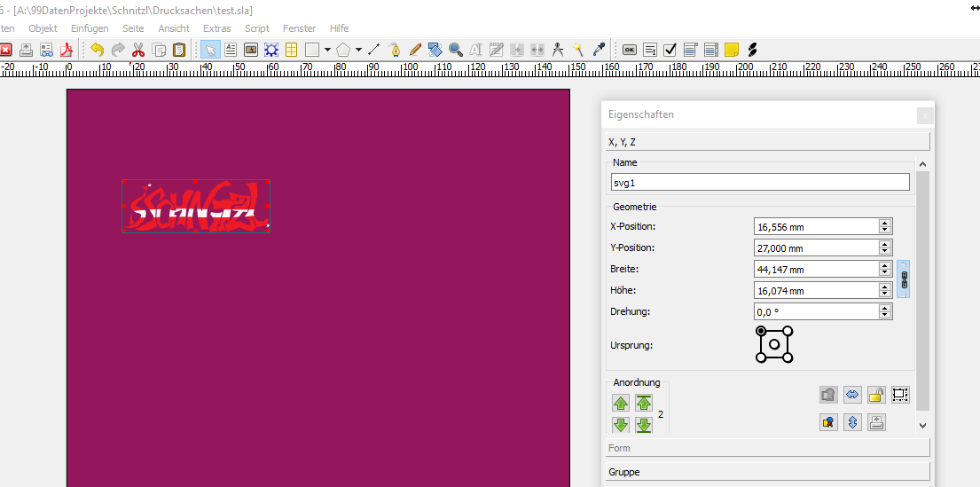Click the Export as PDF icon
Image resolution: width=980 pixels, height=487 pixels.
[x=67, y=50]
